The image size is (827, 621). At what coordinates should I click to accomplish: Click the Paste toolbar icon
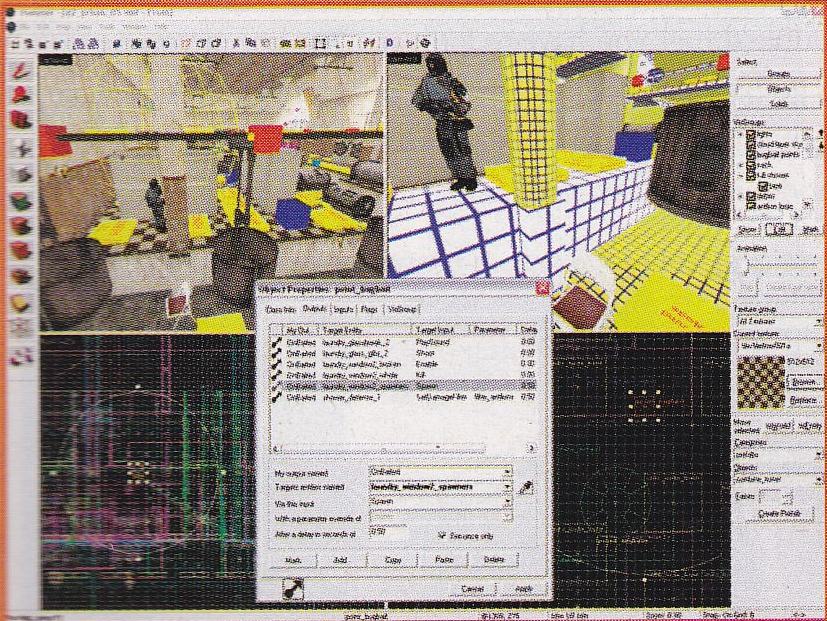(x=265, y=44)
